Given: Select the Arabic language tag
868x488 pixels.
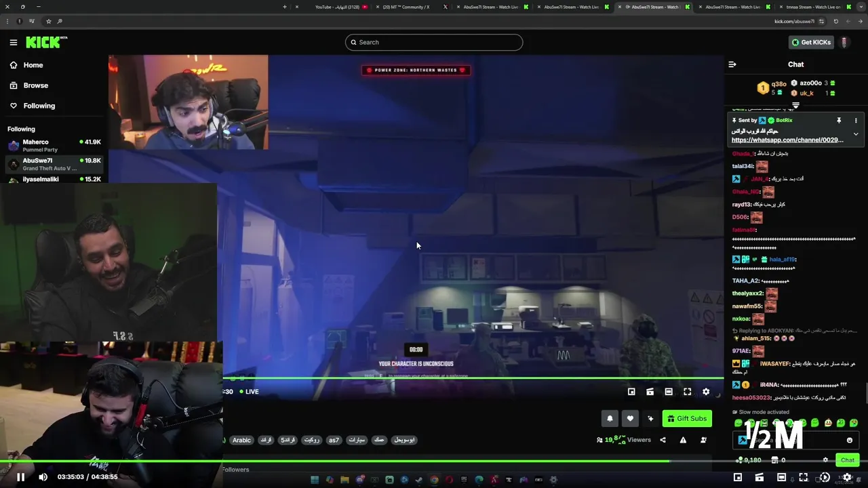Looking at the screenshot, I should pos(241,440).
